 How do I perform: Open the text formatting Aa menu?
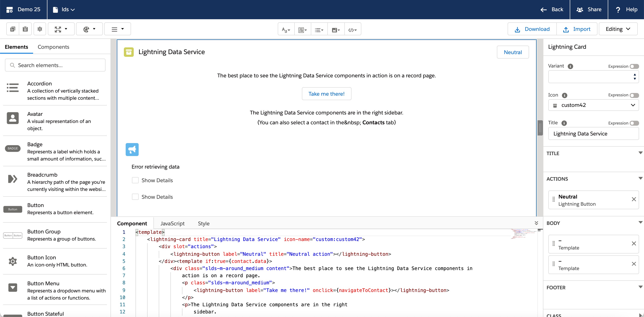[x=286, y=30]
